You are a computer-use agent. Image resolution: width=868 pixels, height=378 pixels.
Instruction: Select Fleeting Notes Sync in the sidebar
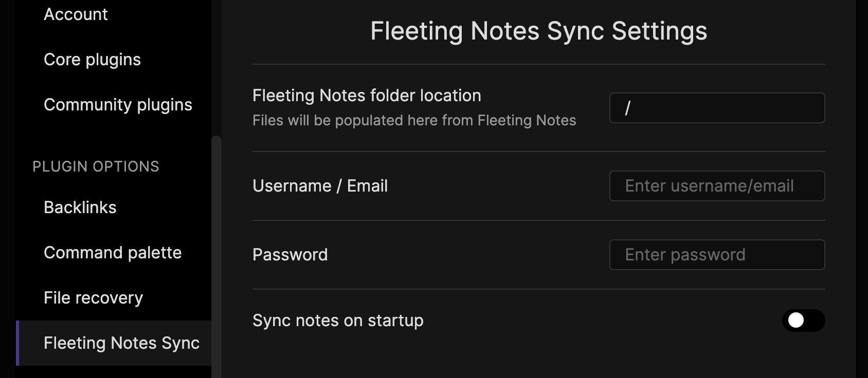[x=121, y=343]
